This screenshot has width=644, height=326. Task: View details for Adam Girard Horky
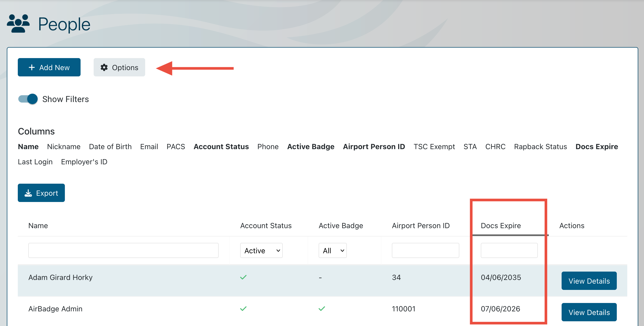click(x=589, y=281)
